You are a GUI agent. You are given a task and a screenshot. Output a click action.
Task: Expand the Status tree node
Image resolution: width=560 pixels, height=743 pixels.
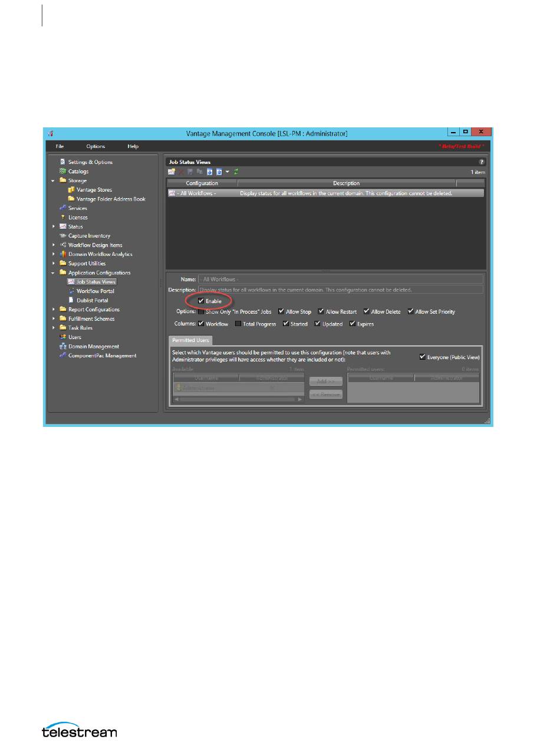[x=54, y=227]
